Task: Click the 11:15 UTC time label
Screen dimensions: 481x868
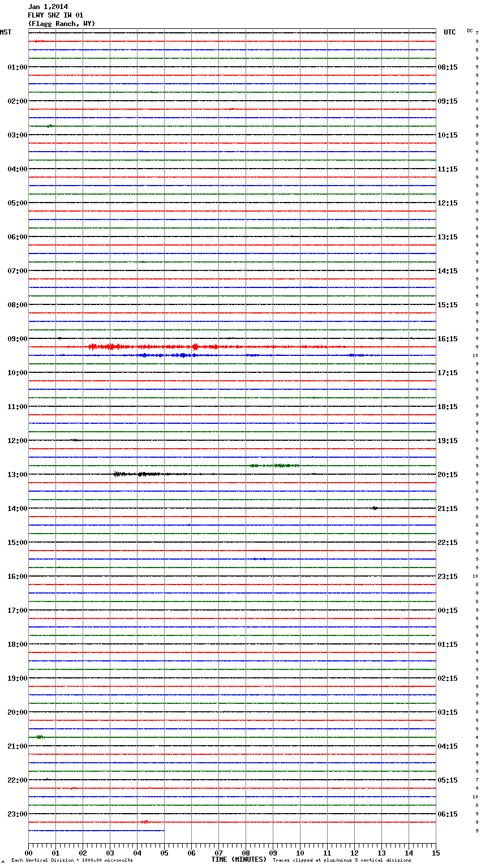Action: [x=448, y=169]
